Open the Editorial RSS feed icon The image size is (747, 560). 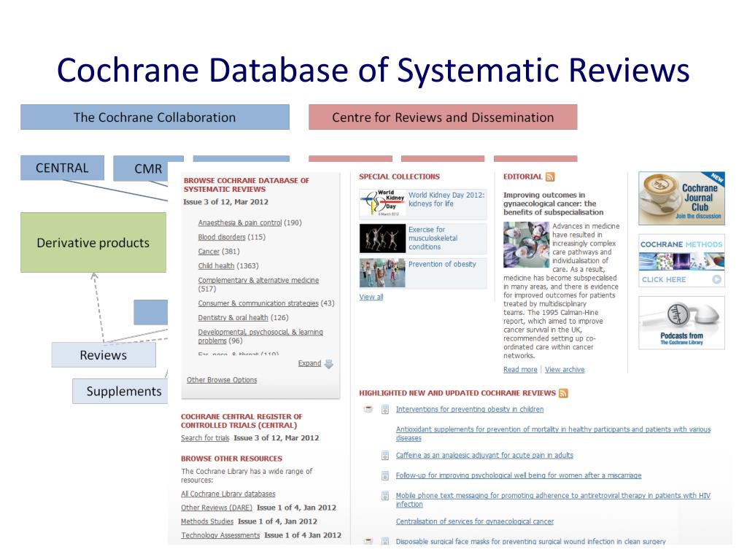click(550, 177)
